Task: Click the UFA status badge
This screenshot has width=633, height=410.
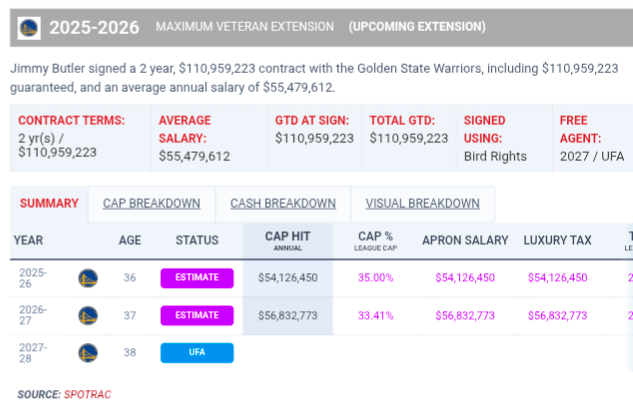Action: click(x=197, y=352)
